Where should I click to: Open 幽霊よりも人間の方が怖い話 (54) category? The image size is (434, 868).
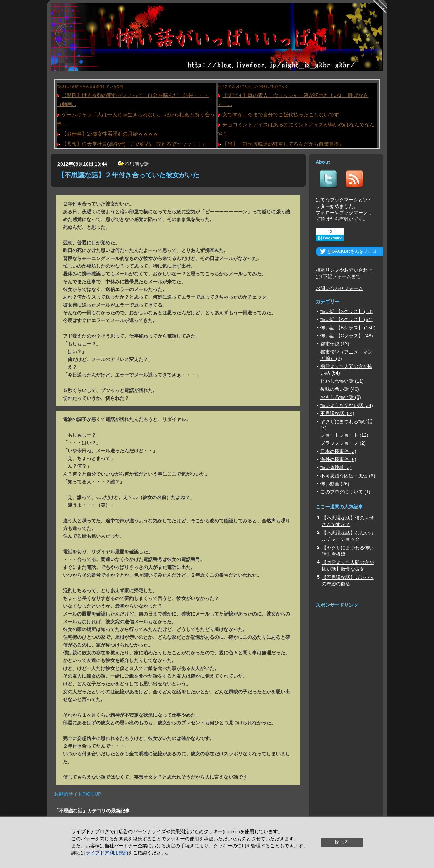[346, 369]
